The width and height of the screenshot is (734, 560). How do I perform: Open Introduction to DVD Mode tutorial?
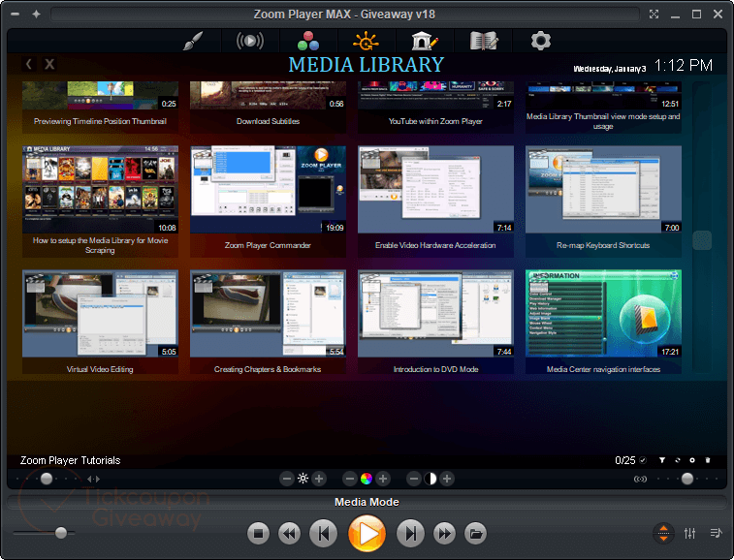[435, 322]
